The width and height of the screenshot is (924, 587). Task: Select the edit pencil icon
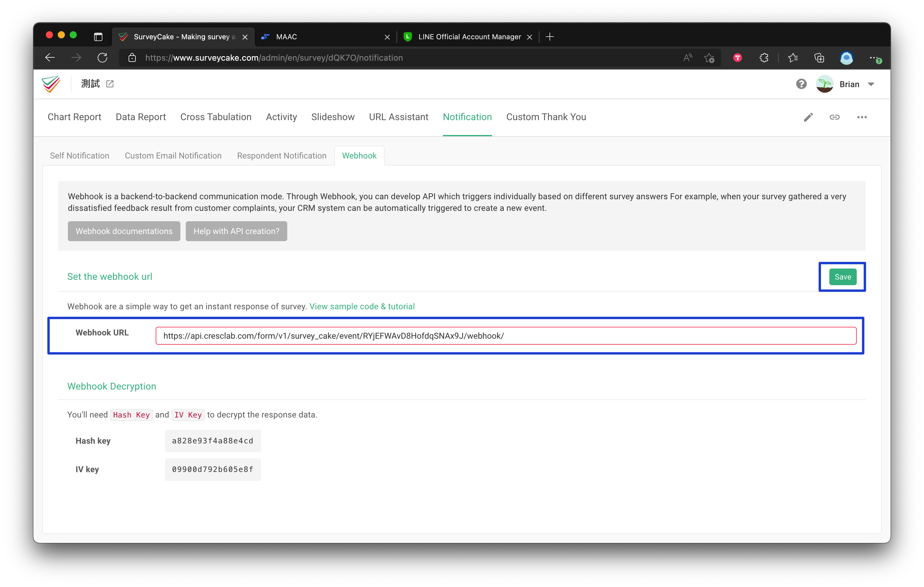tap(808, 117)
